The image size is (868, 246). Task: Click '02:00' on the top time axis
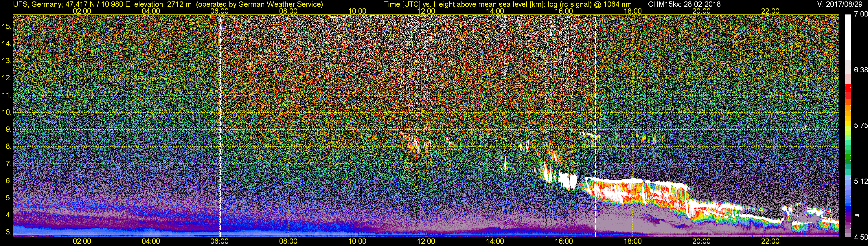tap(82, 11)
